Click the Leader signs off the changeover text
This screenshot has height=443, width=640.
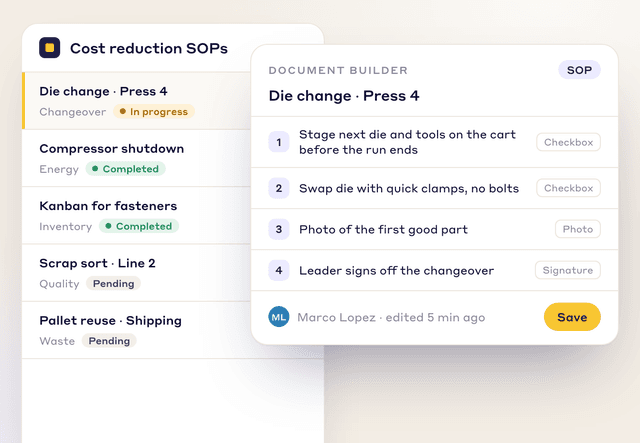click(396, 271)
